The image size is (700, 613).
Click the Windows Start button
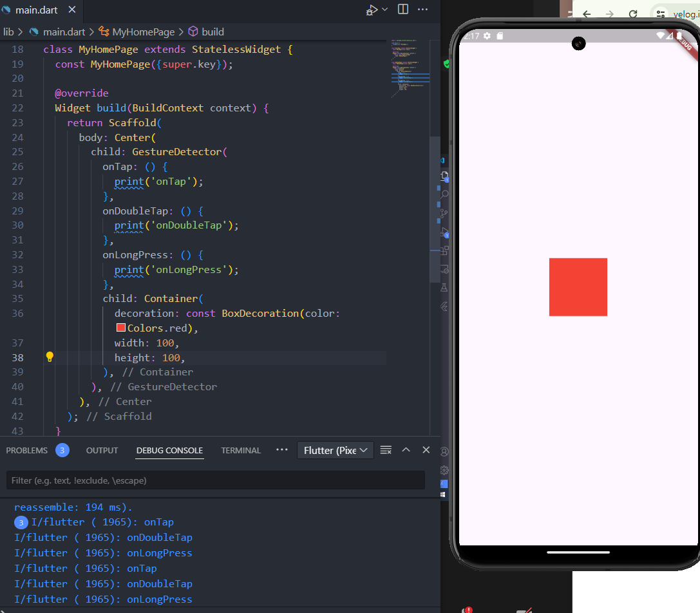coord(443,495)
